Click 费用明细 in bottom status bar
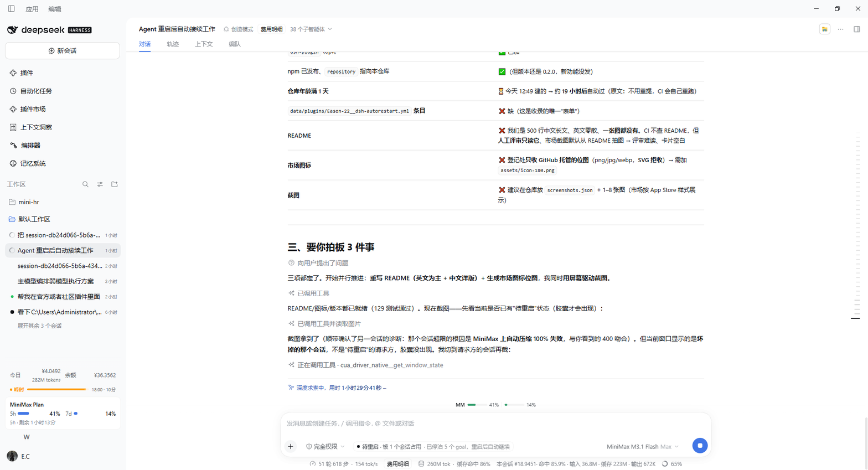The image size is (868, 470). [x=397, y=464]
